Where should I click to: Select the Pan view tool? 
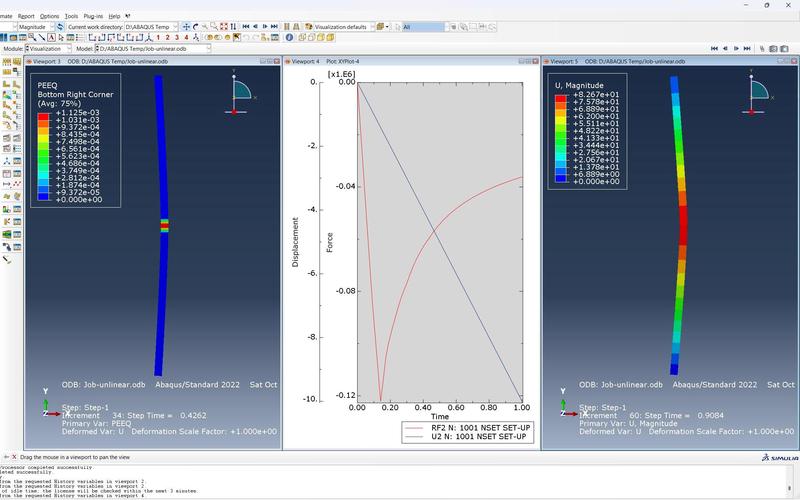click(186, 27)
